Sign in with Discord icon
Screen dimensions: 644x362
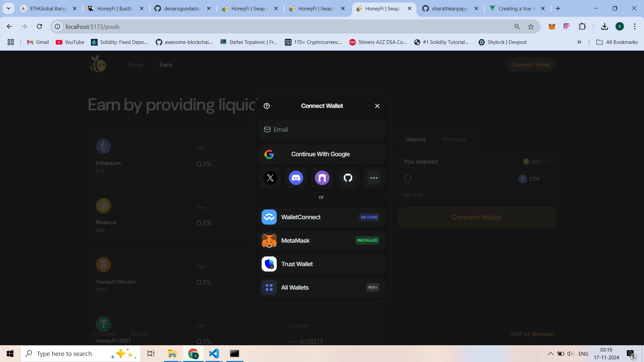click(296, 178)
